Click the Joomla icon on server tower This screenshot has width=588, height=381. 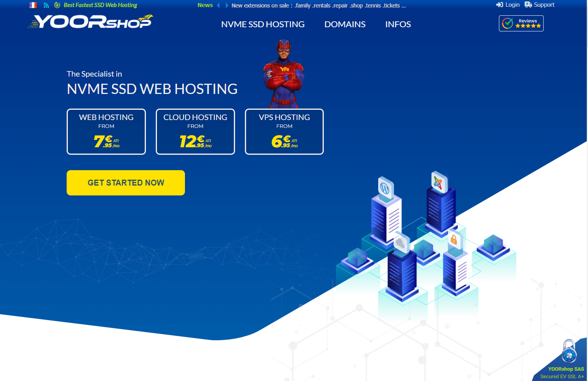tap(439, 182)
